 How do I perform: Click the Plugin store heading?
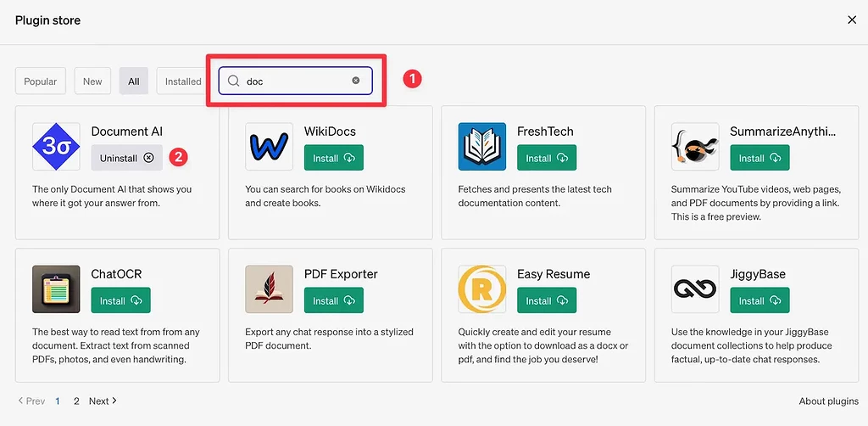(47, 20)
